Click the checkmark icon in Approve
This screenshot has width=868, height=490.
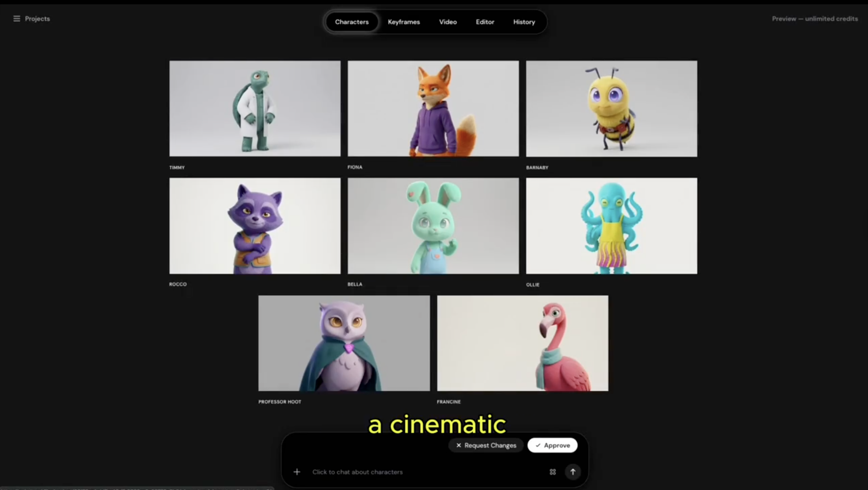click(x=538, y=445)
